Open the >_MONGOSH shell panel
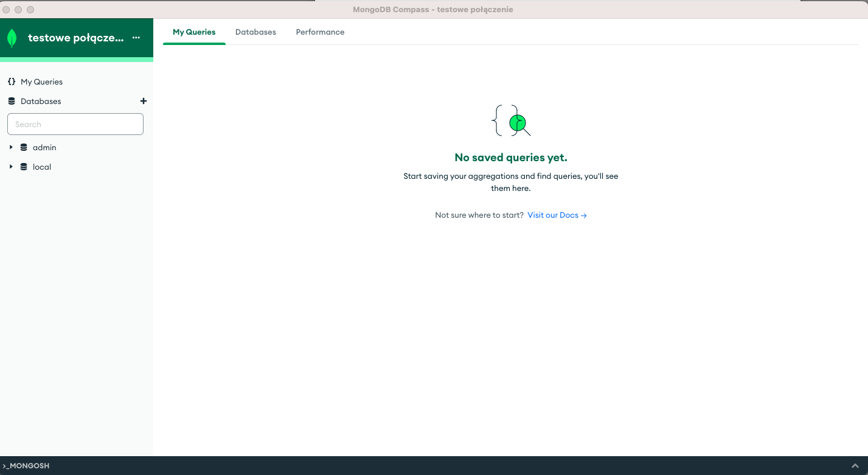 pos(26,465)
